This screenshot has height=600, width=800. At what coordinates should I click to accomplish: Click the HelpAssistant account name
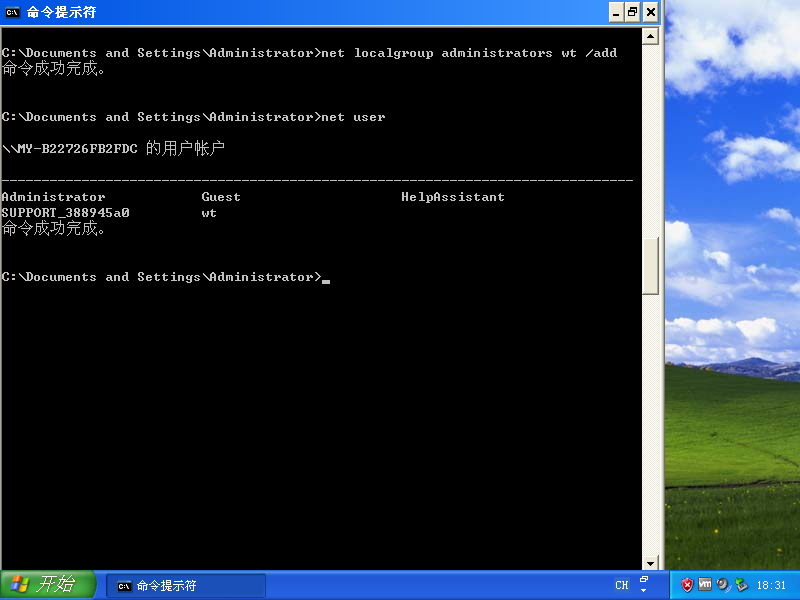(453, 197)
